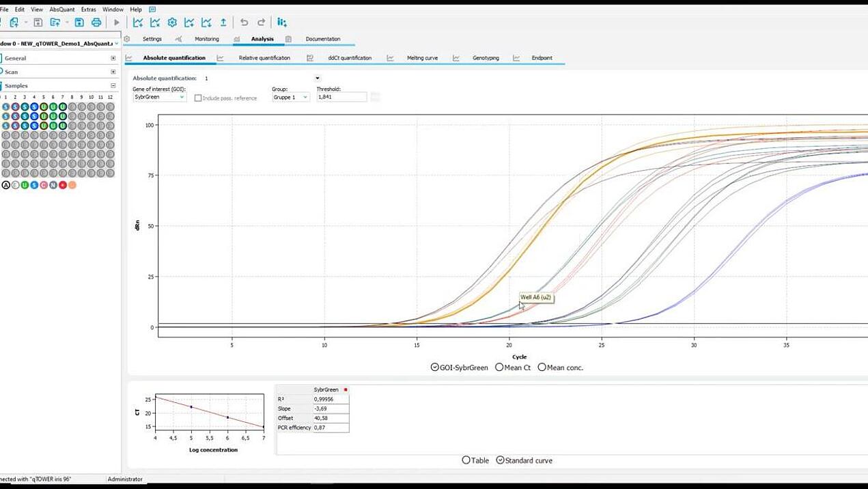Select the red positive control filter circle
The width and height of the screenshot is (868, 489).
click(x=63, y=185)
